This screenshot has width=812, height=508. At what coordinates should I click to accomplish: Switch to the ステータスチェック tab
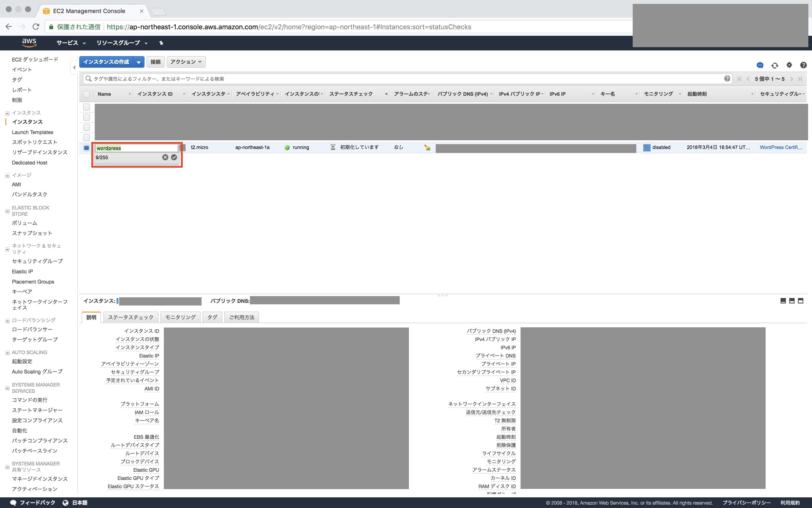point(131,317)
